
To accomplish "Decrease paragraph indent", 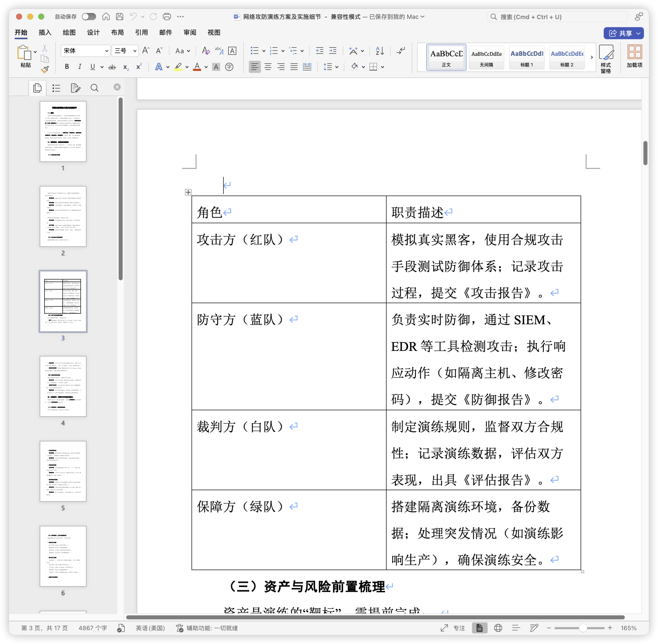I will [x=319, y=51].
